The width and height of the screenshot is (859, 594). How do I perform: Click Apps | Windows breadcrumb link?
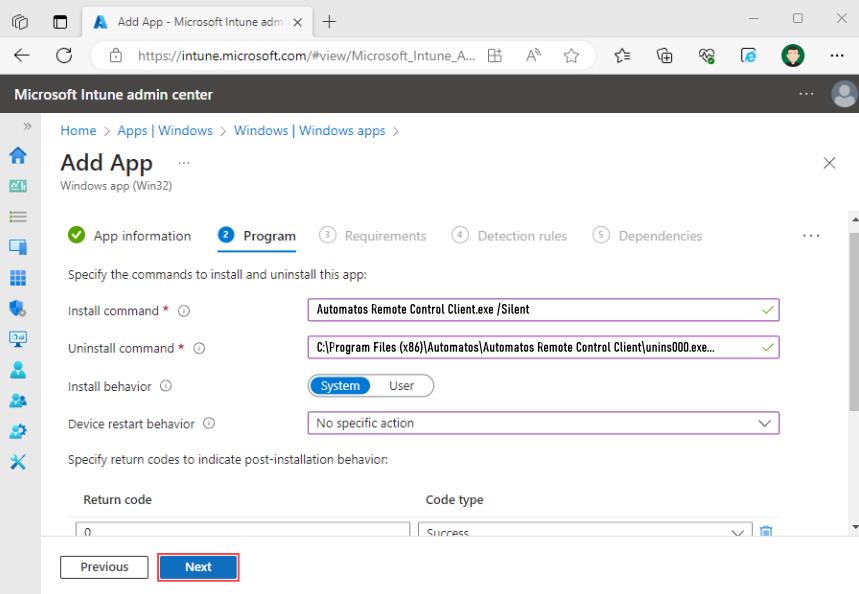click(x=165, y=130)
